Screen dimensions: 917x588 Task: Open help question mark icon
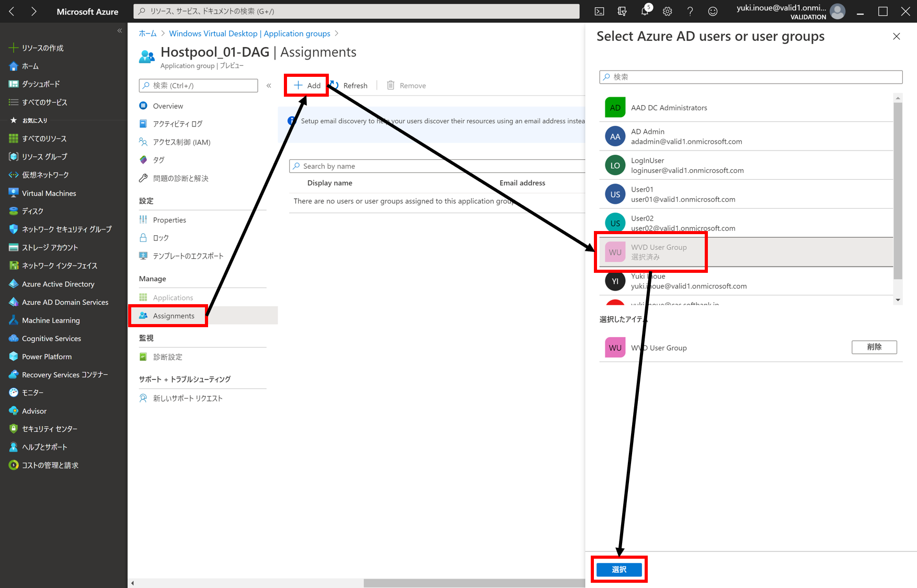point(690,11)
